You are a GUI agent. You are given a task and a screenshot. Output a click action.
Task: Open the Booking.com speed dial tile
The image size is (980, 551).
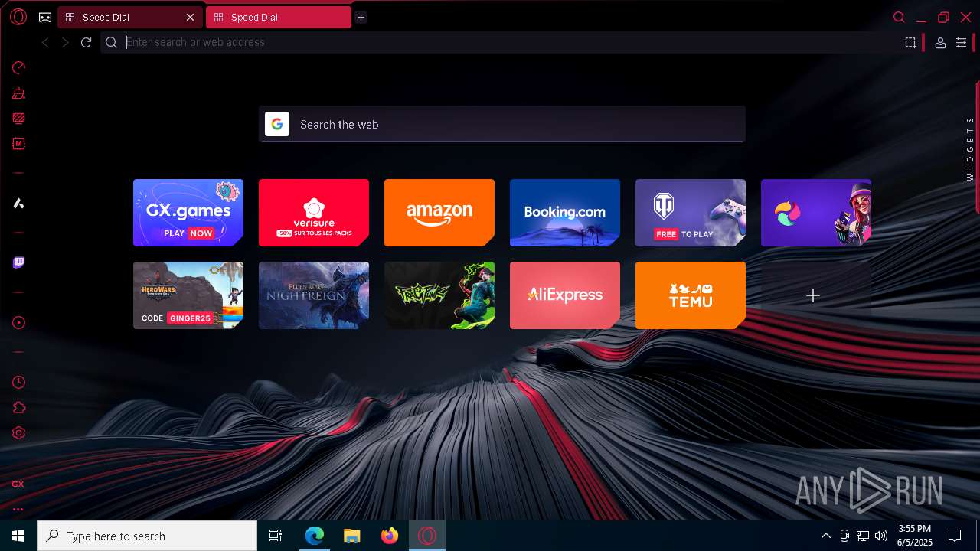pos(565,213)
